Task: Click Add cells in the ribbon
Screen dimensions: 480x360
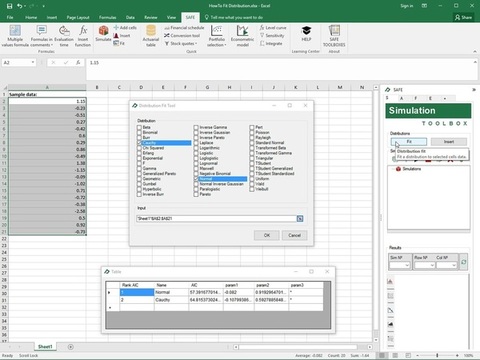Action: coord(125,28)
